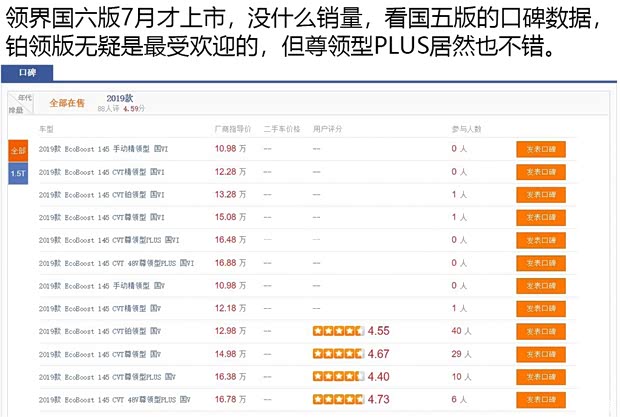Click the star rating icons showing 4.67
The image size is (620, 417).
tap(338, 354)
